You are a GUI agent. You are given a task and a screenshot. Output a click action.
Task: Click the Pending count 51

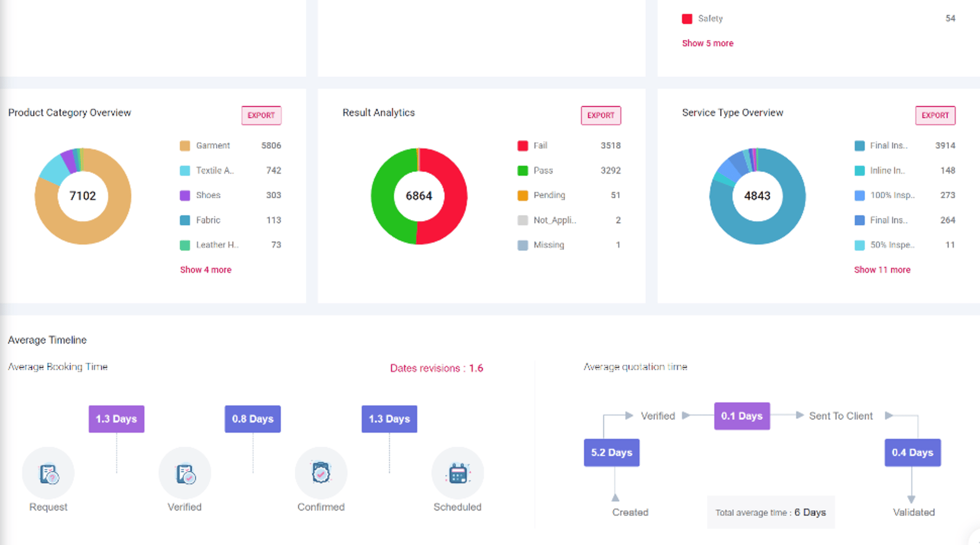615,195
